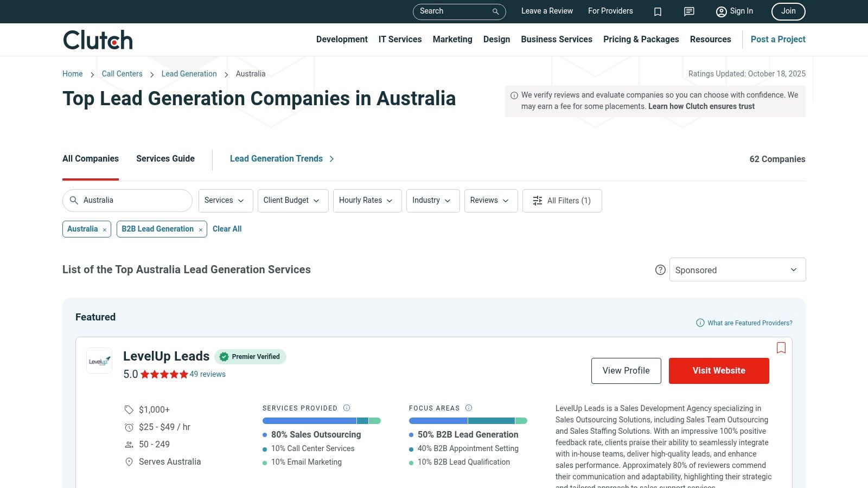Open All Filters panel
Screen dimensions: 868x488
(x=562, y=201)
